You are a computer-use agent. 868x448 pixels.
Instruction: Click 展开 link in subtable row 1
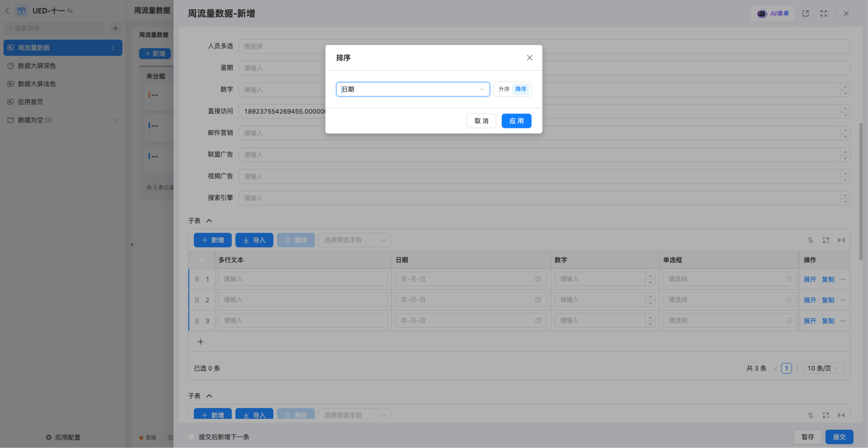coord(809,279)
